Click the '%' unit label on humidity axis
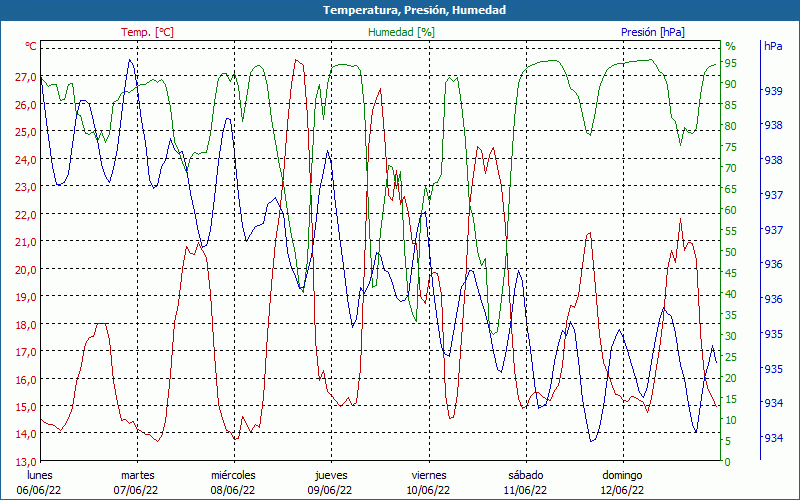The image size is (800, 500). coord(731,46)
